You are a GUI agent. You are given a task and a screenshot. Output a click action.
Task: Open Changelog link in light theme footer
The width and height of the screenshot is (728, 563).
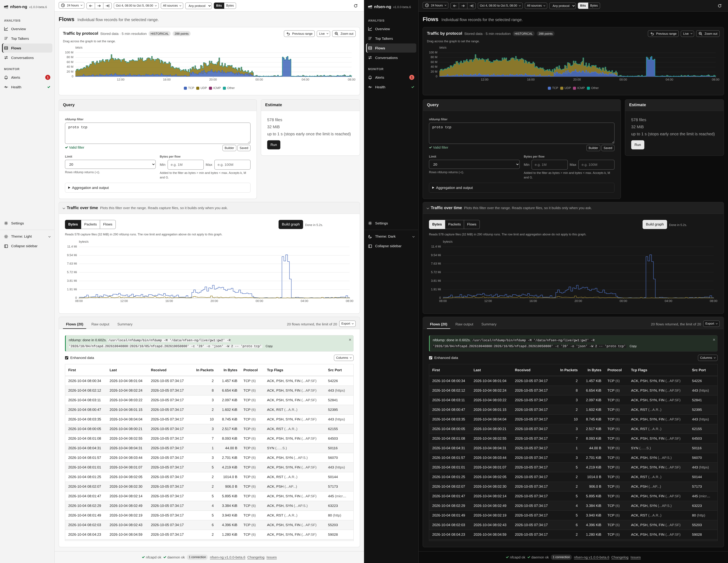(x=256, y=557)
